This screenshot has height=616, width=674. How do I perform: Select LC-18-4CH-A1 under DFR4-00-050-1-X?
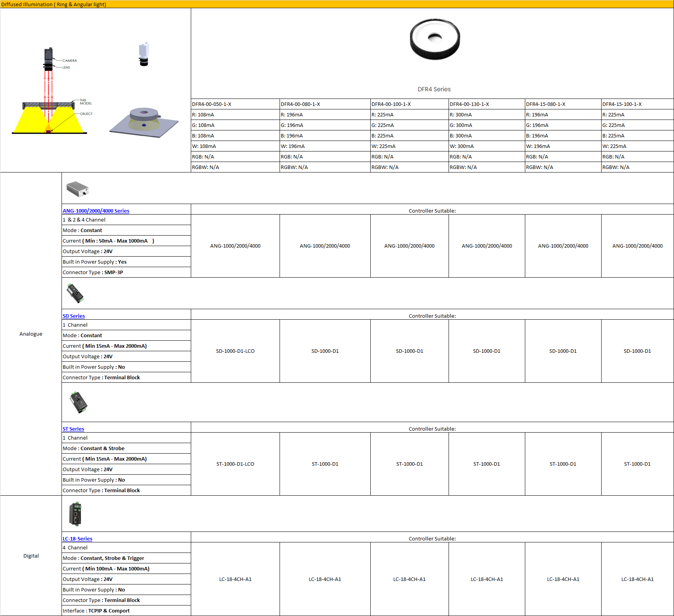[235, 579]
